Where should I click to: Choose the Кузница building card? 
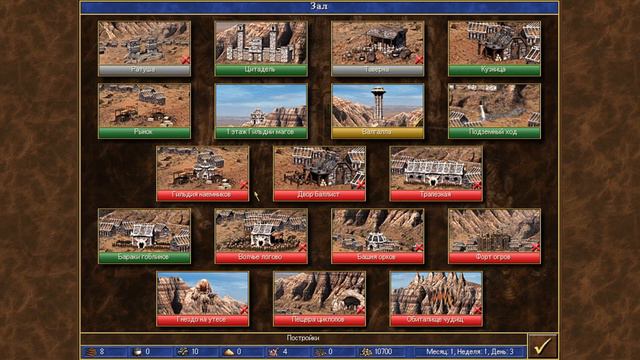tap(494, 49)
